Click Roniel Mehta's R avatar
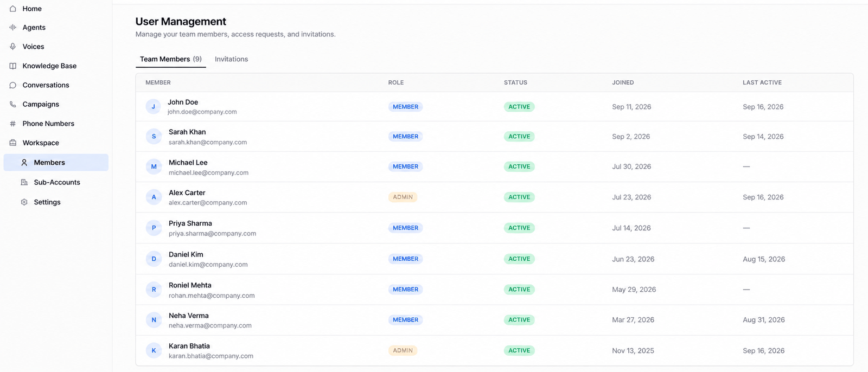The height and width of the screenshot is (372, 868). 154,289
